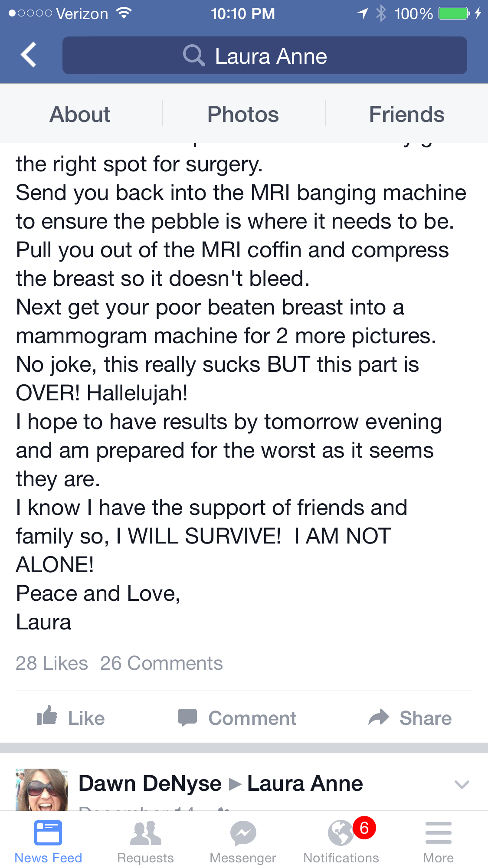Open the News Feed tab icon
The image size is (488, 868).
[x=48, y=833]
